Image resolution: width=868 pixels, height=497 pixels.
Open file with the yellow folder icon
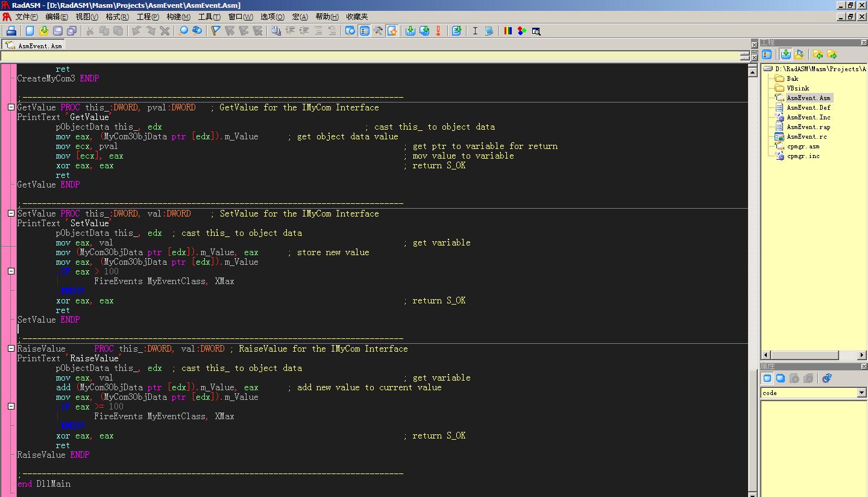click(x=43, y=31)
